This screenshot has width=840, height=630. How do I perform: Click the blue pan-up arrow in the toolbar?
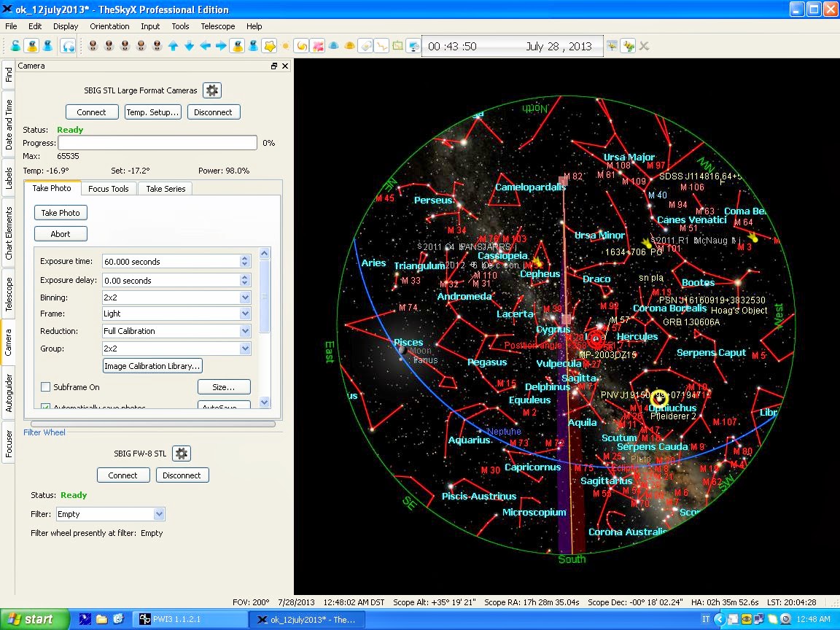[172, 46]
